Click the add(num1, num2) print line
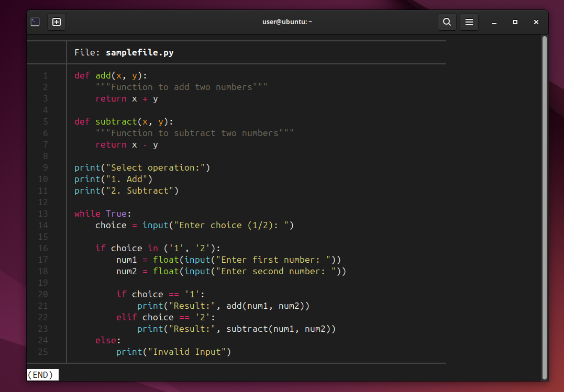This screenshot has width=564, height=392. click(x=224, y=306)
